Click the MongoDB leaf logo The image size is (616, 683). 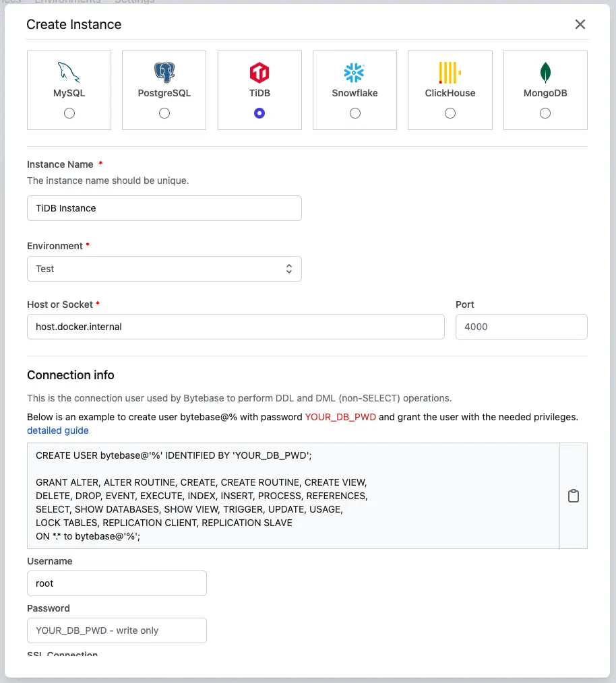tap(545, 72)
